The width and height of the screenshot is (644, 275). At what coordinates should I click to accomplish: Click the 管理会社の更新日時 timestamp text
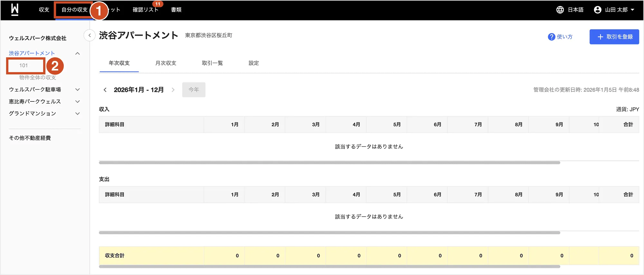pyautogui.click(x=586, y=90)
